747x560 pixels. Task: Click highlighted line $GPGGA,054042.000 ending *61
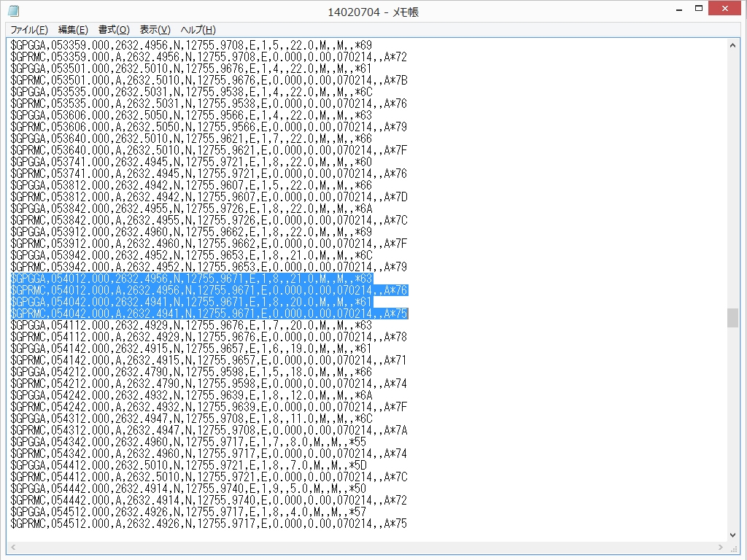(x=192, y=302)
